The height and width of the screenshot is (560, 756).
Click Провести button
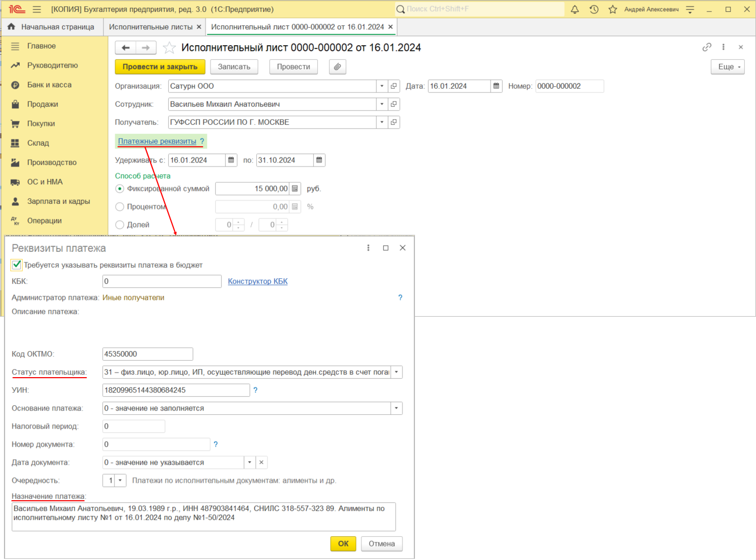294,67
